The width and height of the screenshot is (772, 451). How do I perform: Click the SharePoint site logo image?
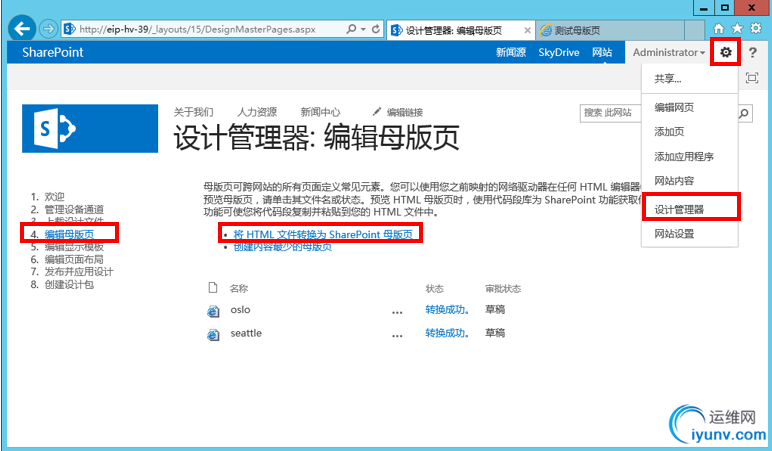point(90,128)
